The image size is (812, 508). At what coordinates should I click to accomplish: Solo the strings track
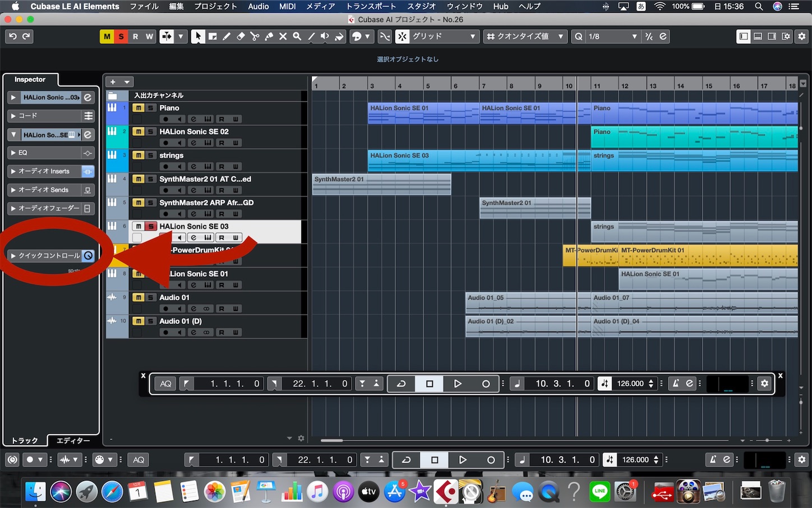pos(150,155)
